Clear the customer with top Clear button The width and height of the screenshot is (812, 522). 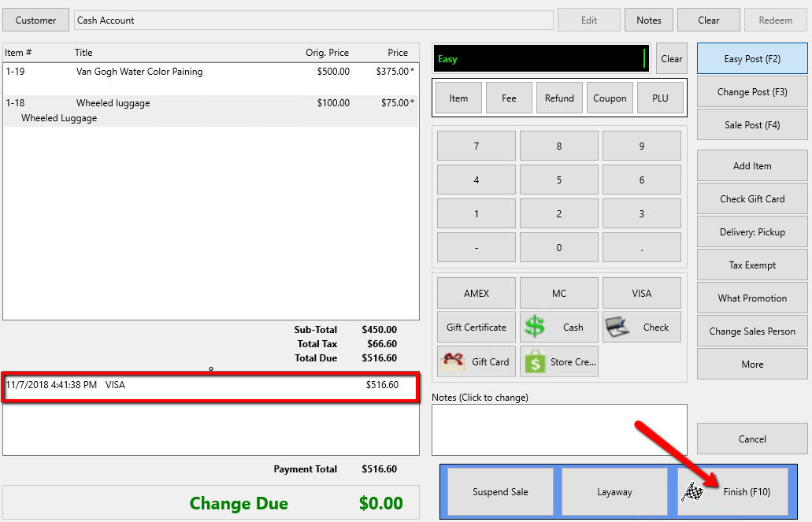click(708, 20)
